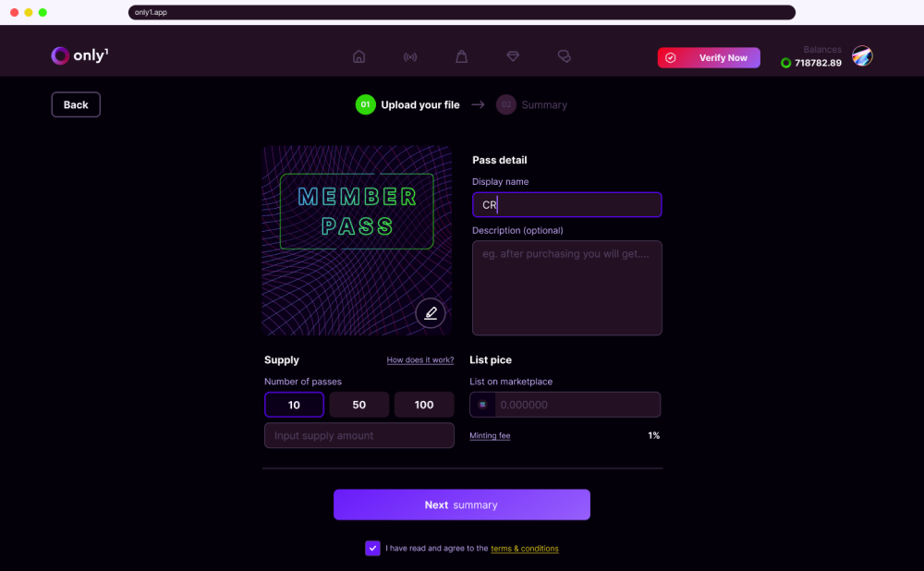Screen dimensions: 924x571
Task: Open the terms & conditions link
Action: tap(525, 549)
